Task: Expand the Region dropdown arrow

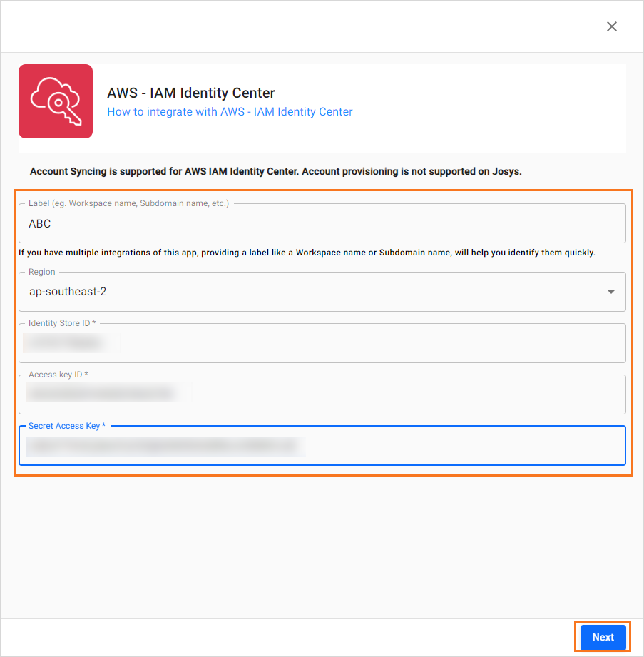Action: pos(611,292)
